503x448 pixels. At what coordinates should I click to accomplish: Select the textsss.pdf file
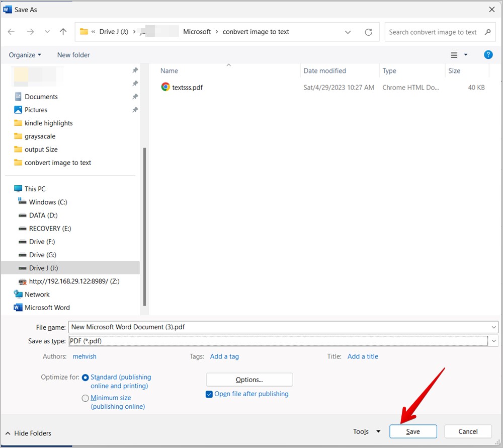point(187,87)
